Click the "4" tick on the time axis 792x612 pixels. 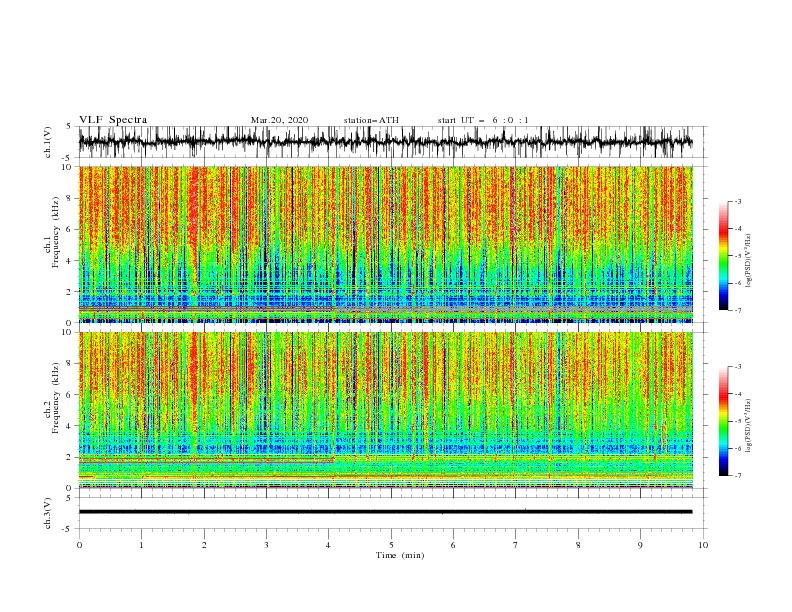click(329, 545)
